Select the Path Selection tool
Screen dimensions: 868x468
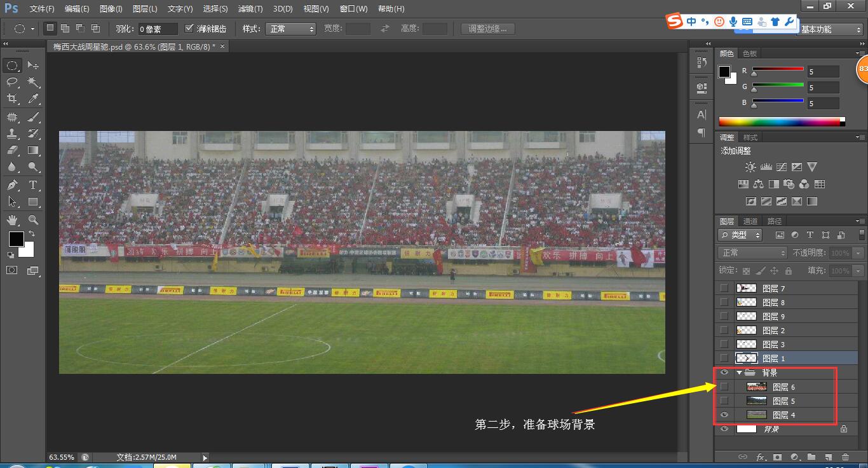tap(12, 202)
